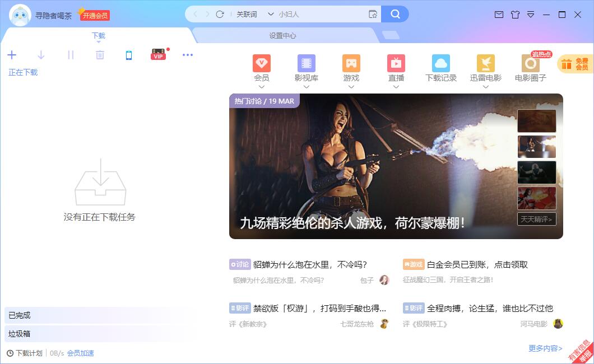594x364 pixels.
Task: Click the new download task plus icon
Action: pos(12,55)
